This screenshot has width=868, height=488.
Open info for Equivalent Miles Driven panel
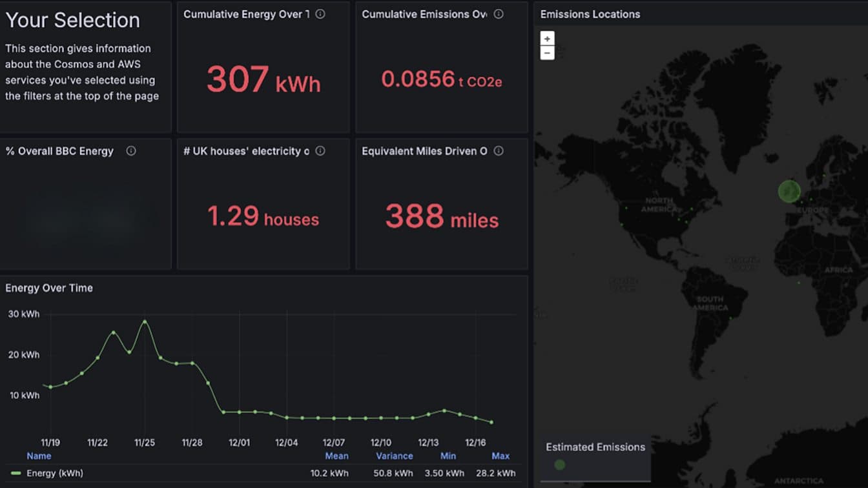point(498,151)
